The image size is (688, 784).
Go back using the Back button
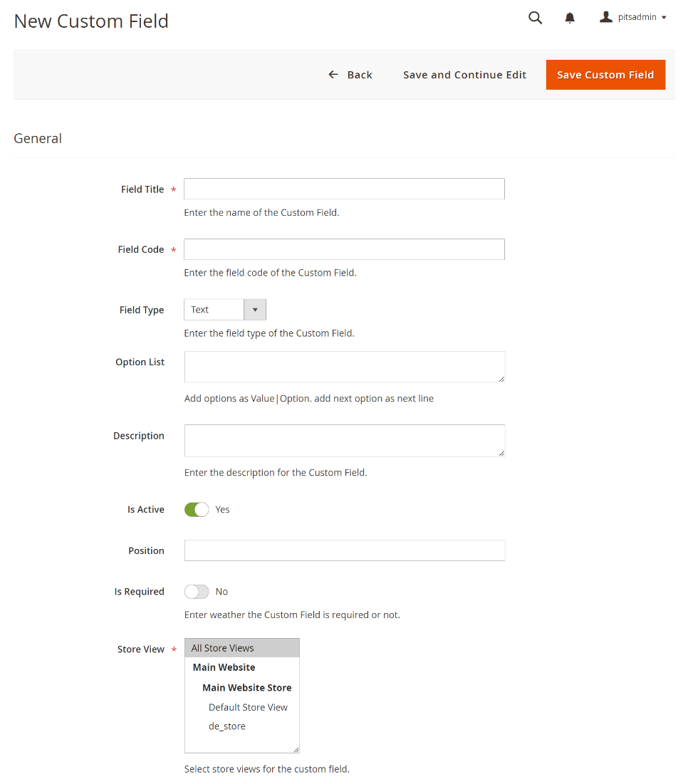[350, 75]
